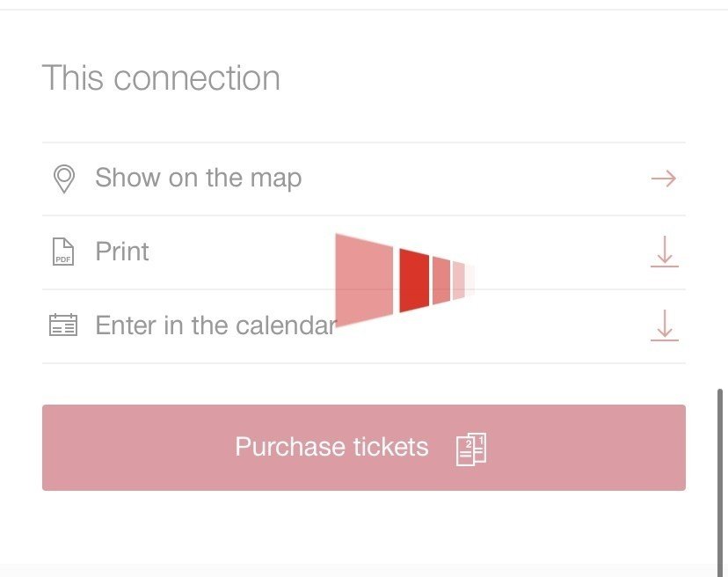Click the download arrow for calendar entry
Screen dimensions: 728x577
(665, 325)
